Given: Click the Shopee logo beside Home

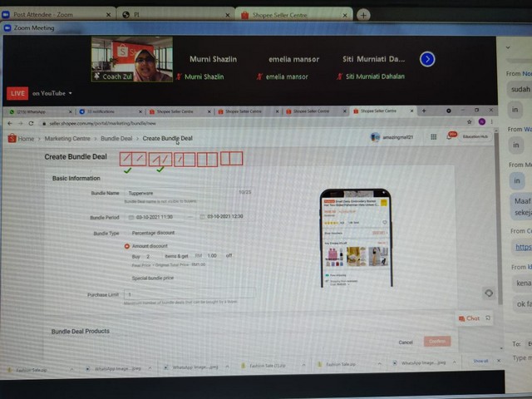Looking at the screenshot, I should (x=12, y=138).
